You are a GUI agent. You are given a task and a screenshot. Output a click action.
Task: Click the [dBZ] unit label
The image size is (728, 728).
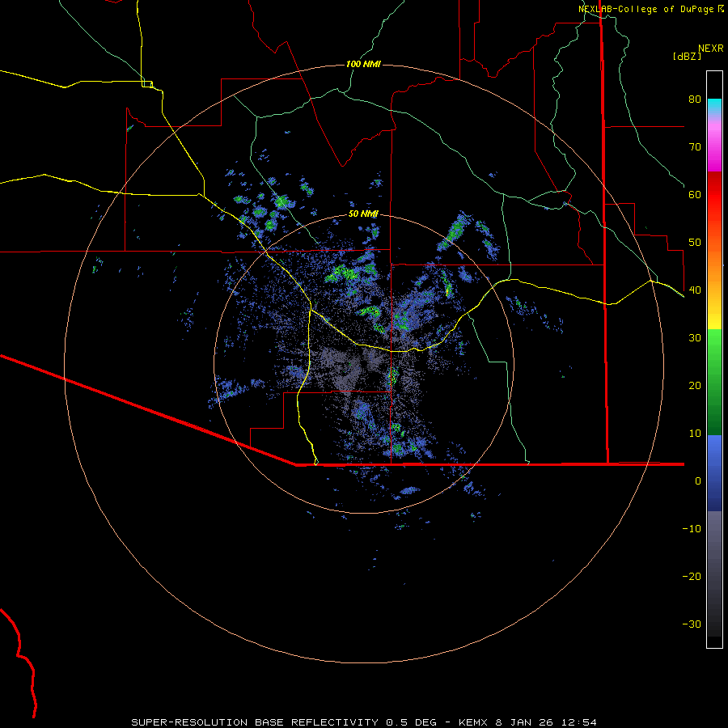687,57
